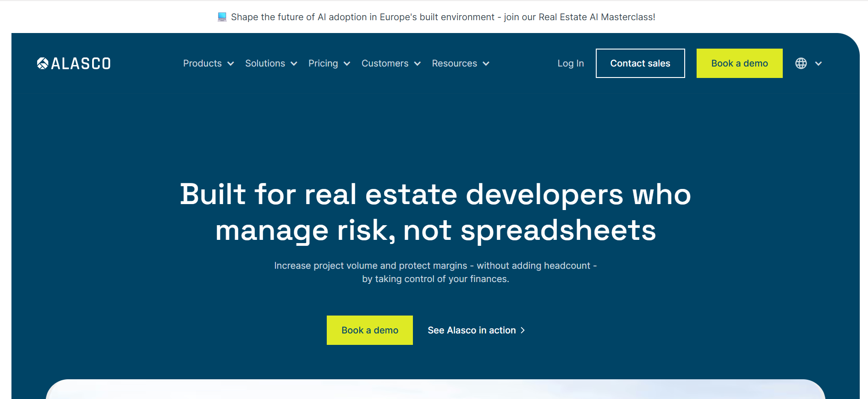
Task: Click the Contact sales button
Action: tap(640, 63)
